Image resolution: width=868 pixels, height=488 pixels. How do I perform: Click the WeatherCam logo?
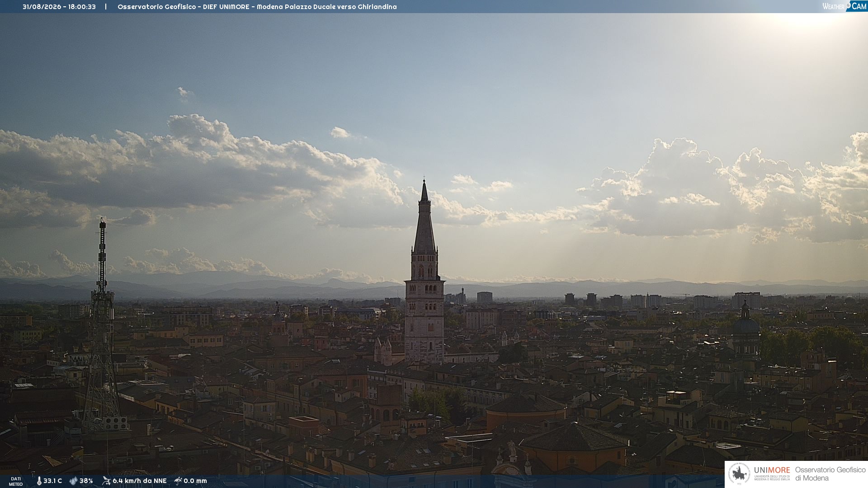tap(844, 6)
